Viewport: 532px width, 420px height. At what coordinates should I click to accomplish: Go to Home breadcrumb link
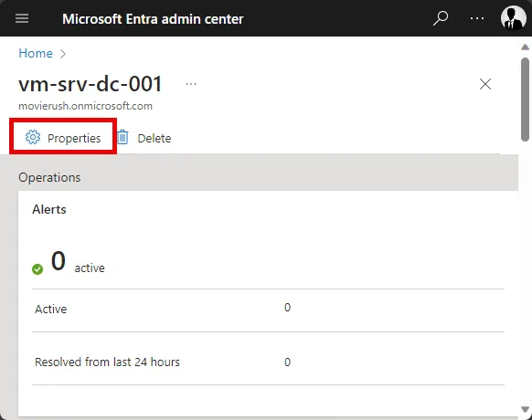(x=36, y=53)
